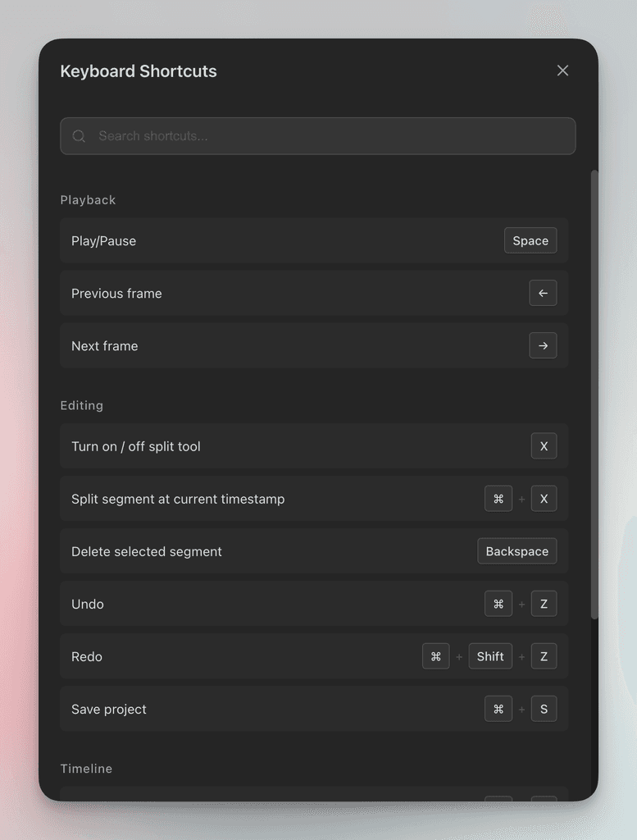Viewport: 637px width, 840px height.
Task: Click the Command key icon in Undo row
Action: coord(498,604)
